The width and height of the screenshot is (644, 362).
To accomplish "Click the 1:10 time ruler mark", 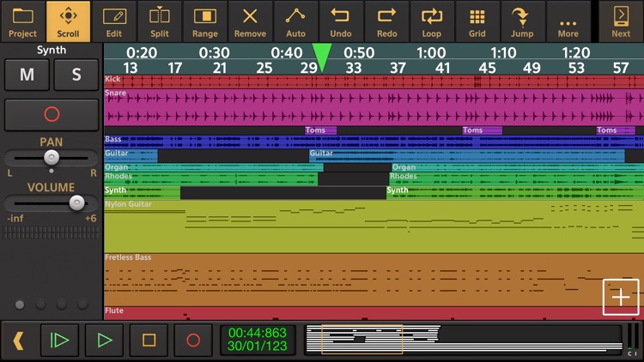I will (x=503, y=52).
